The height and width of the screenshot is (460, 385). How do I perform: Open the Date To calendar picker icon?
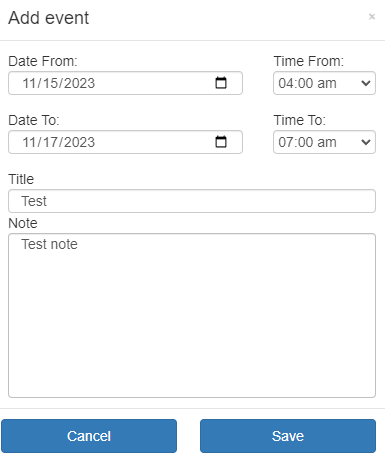(221, 142)
